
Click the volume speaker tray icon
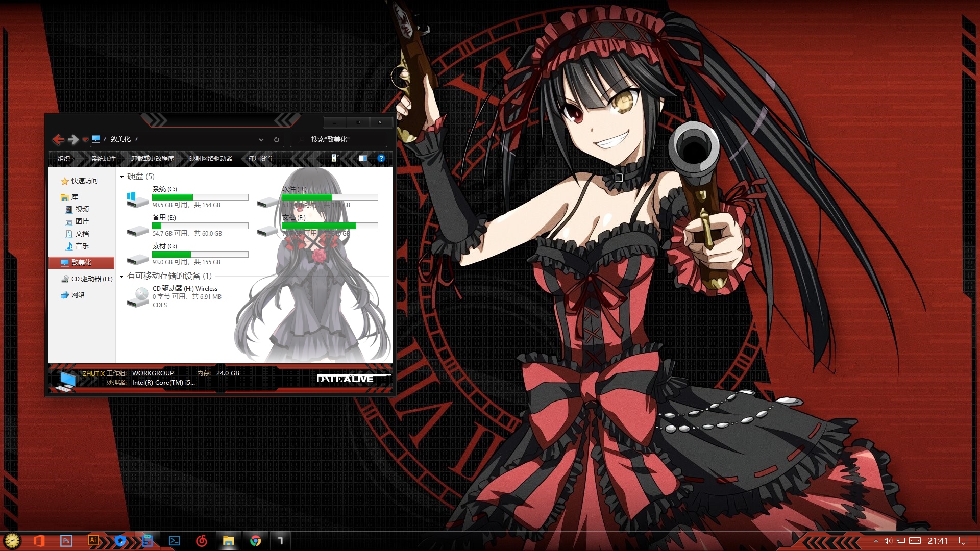click(x=888, y=541)
